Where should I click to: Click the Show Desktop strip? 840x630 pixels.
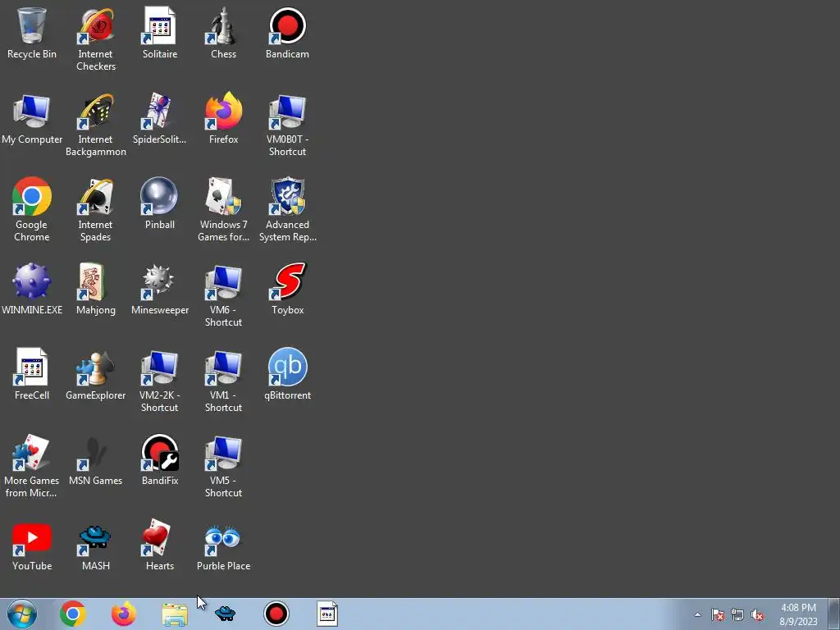pyautogui.click(x=834, y=614)
